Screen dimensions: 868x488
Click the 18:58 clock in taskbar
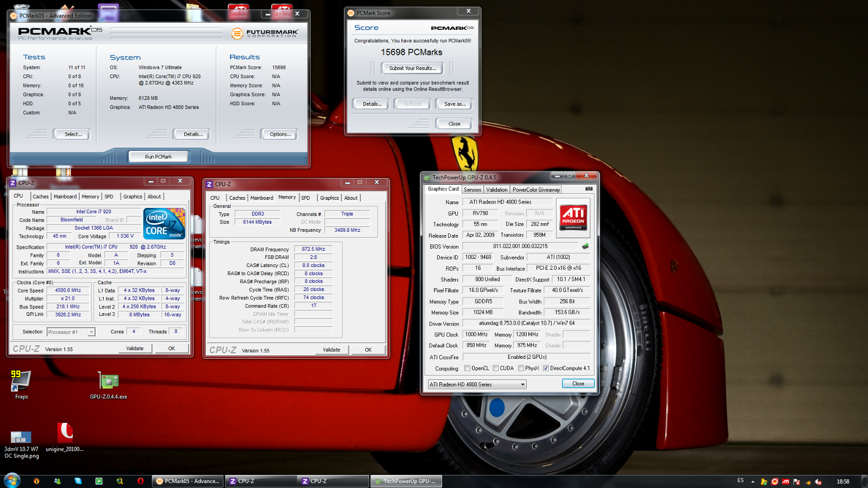(843, 481)
